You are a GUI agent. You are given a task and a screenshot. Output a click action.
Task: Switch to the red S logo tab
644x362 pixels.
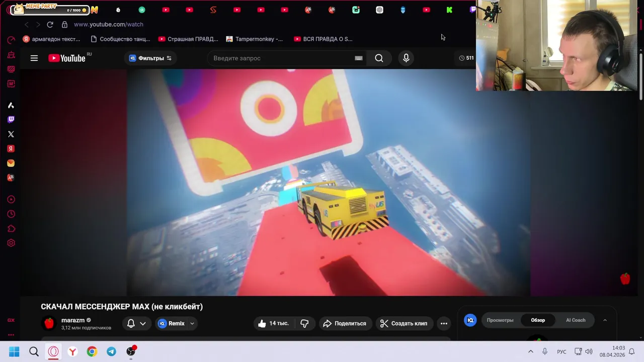[213, 10]
